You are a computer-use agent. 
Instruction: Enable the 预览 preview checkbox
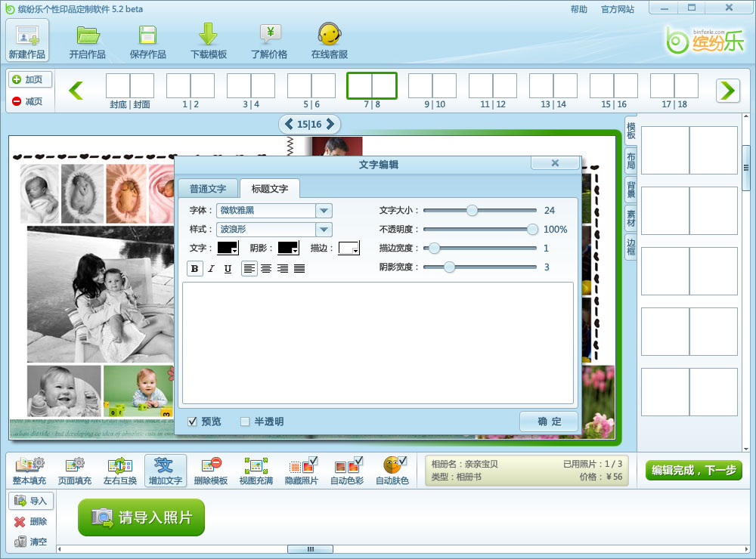[x=192, y=422]
